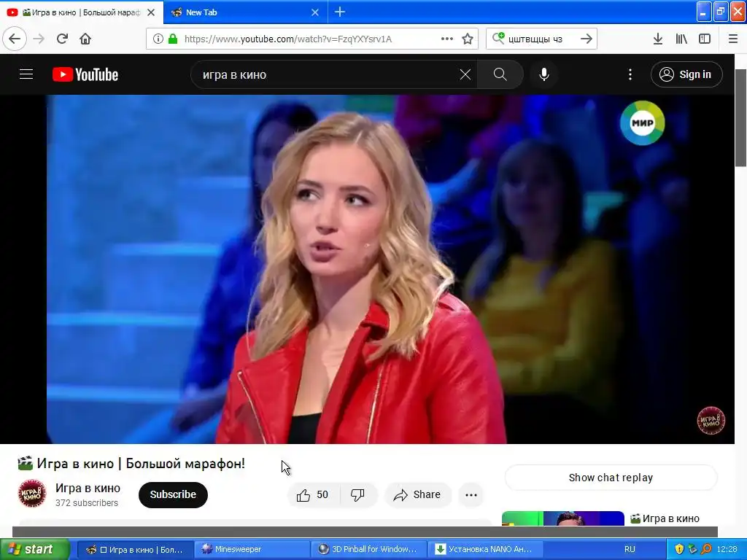The image size is (747, 560).
Task: Sign in to YouTube
Action: point(686,74)
